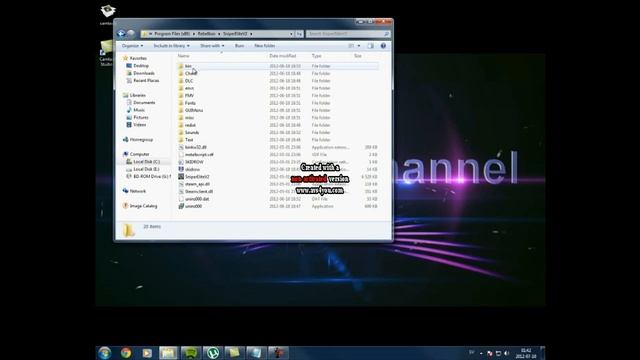Select the SKIDROW configuration file icon
Screen dimensions: 640x360
[181, 162]
